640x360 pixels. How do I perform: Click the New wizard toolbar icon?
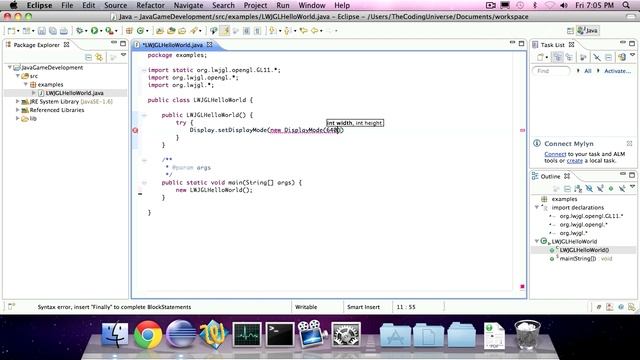coord(11,31)
